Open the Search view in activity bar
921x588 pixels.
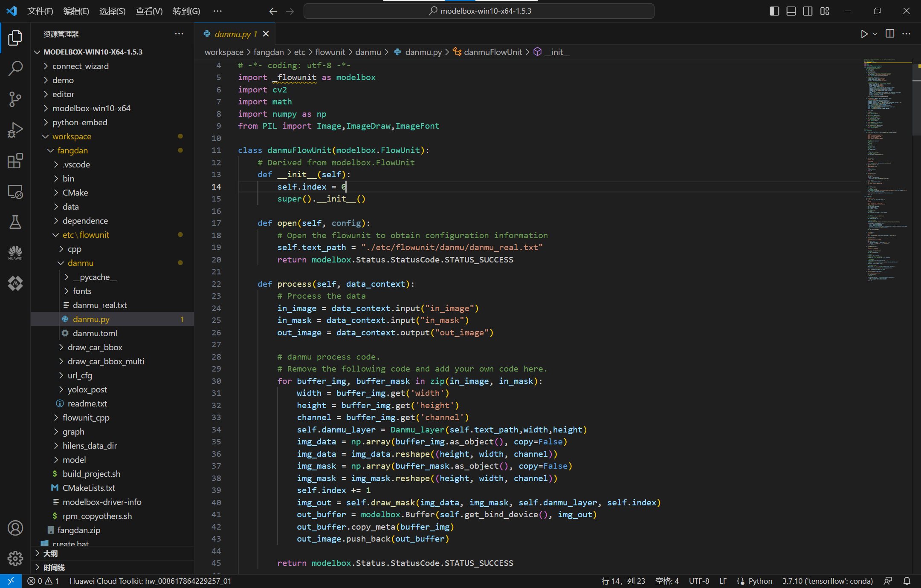(x=15, y=68)
